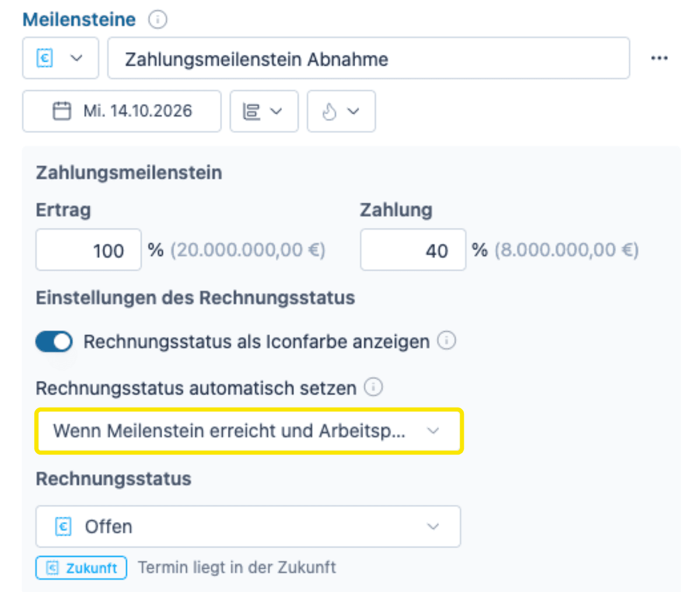Toggle Rechnungsstatus als Iconfarbe anzeigen switch

pos(54,342)
